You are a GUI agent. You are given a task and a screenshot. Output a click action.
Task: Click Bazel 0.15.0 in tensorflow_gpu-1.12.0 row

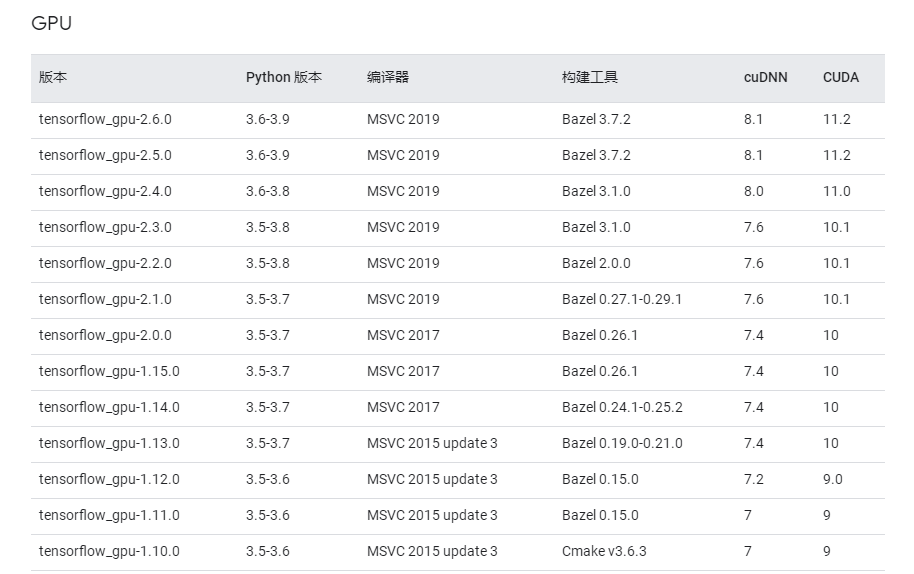(600, 480)
